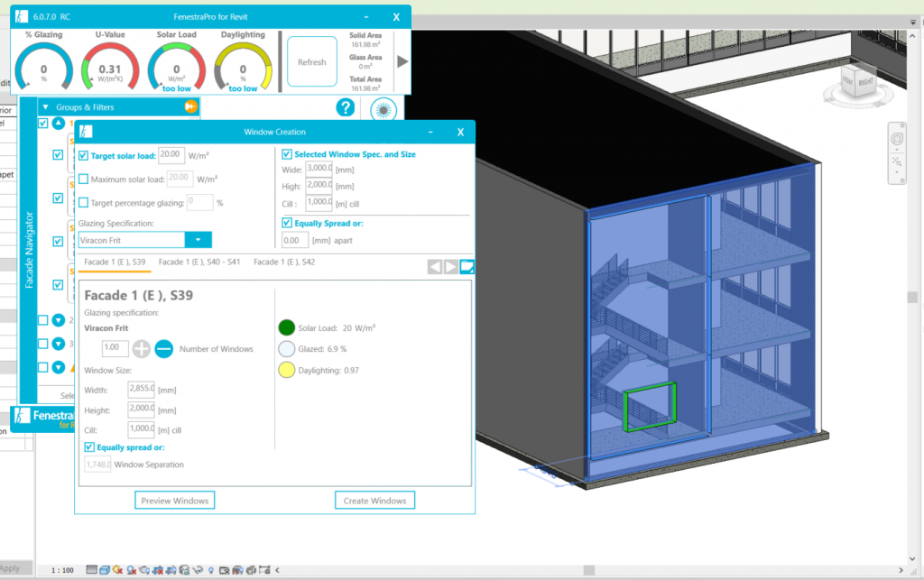Viewport: 924px width, 580px height.
Task: Click the Create Windows button
Action: coord(374,501)
